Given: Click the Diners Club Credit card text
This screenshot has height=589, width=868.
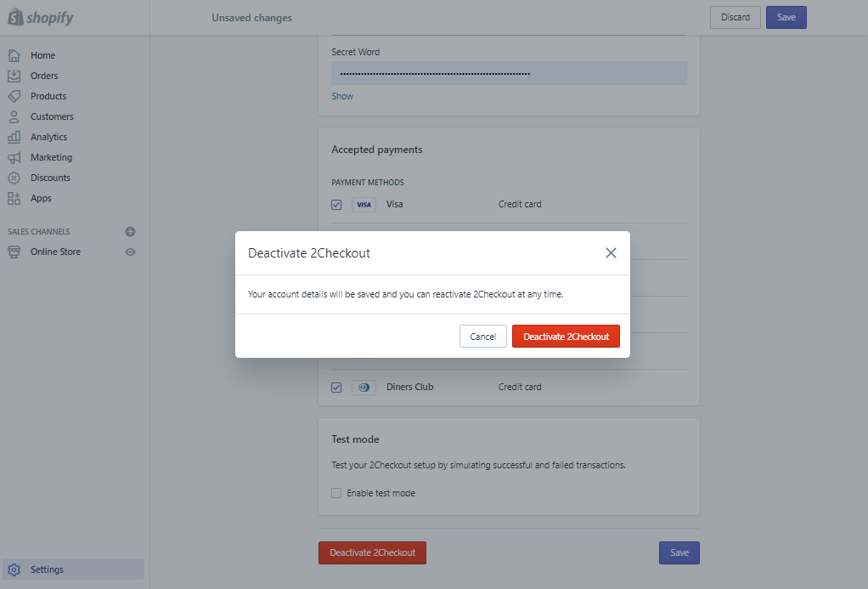Looking at the screenshot, I should [520, 388].
